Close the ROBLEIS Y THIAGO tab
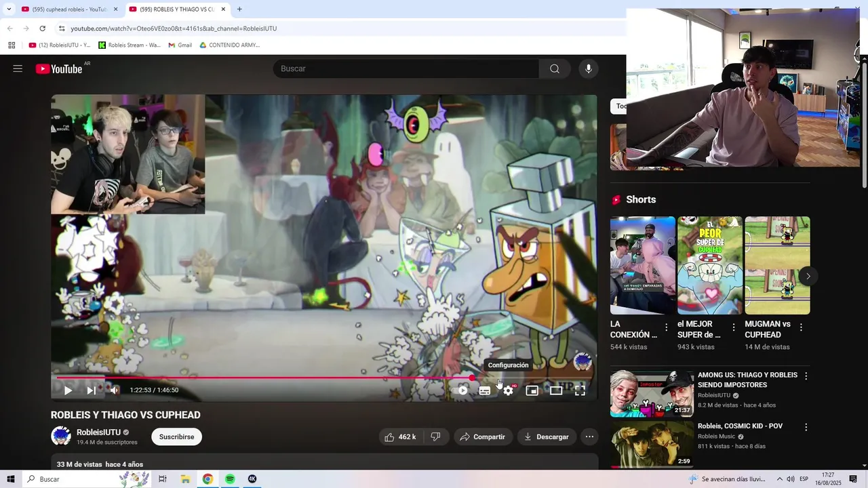 point(223,9)
